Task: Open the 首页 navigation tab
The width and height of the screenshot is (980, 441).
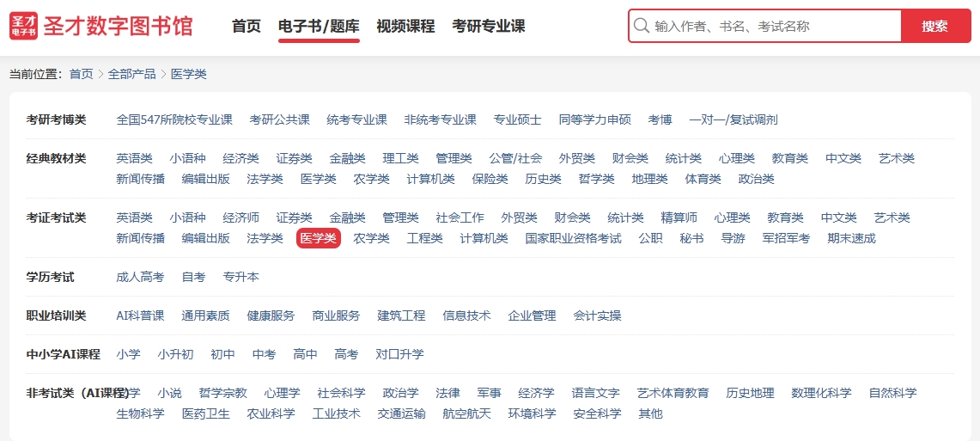Action: (x=246, y=26)
